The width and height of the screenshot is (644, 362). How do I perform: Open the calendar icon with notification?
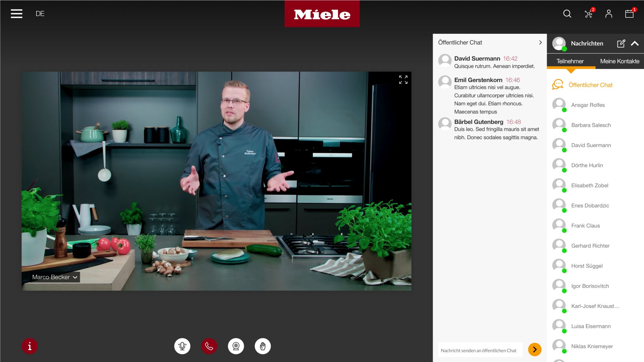click(629, 14)
